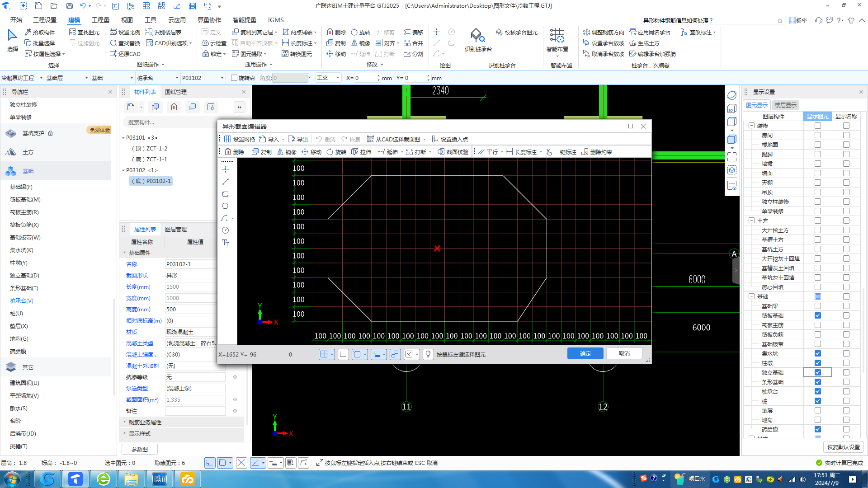The height and width of the screenshot is (488, 868).
Task: Toggle 集水坑 显示图元 checkbox
Action: click(818, 353)
